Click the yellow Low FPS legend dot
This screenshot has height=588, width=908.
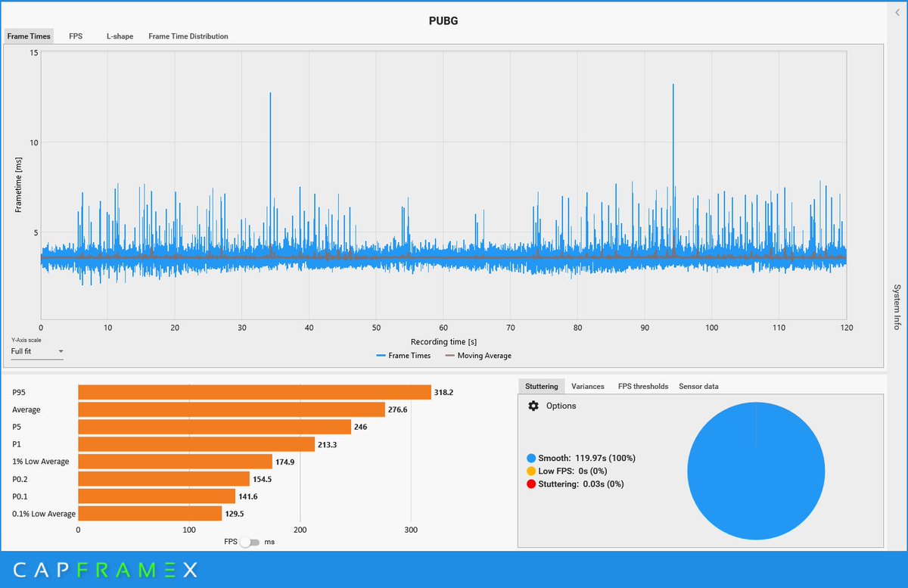click(531, 471)
